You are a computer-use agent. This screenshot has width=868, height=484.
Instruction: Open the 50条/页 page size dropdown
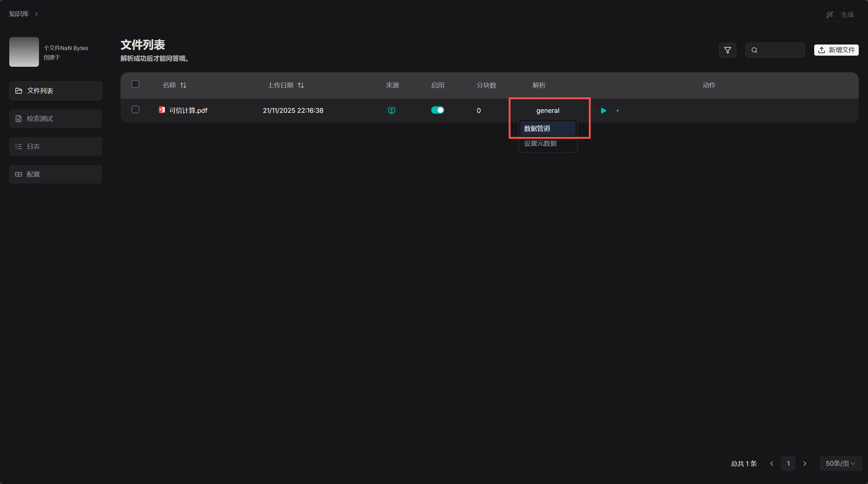tap(840, 464)
